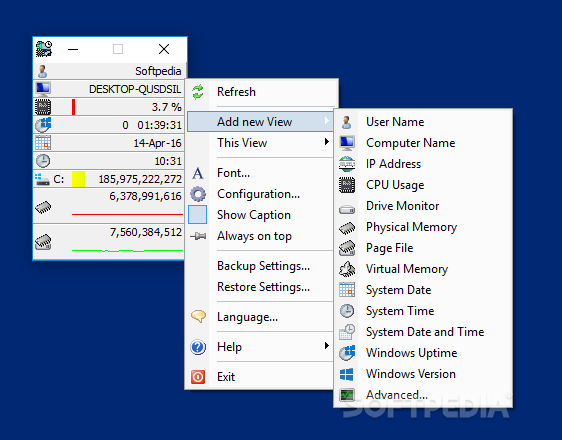
Task: Click the 3.7 % CPU value
Action: click(x=166, y=107)
